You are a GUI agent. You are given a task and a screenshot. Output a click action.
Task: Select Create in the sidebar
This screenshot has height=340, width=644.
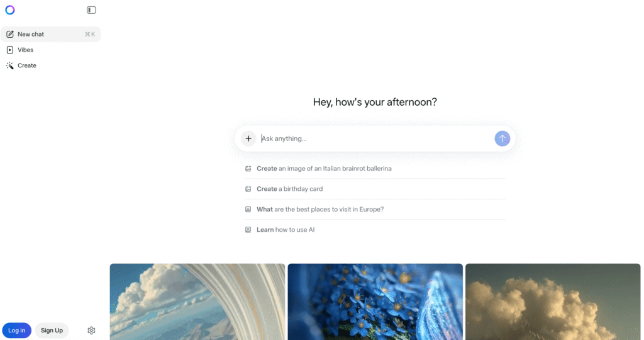27,65
